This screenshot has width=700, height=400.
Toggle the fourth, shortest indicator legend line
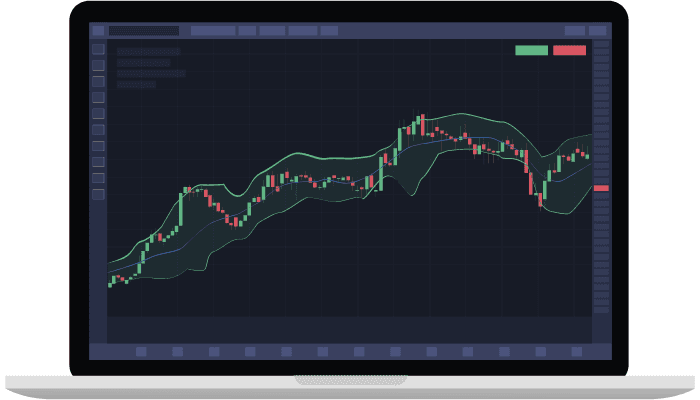point(136,85)
